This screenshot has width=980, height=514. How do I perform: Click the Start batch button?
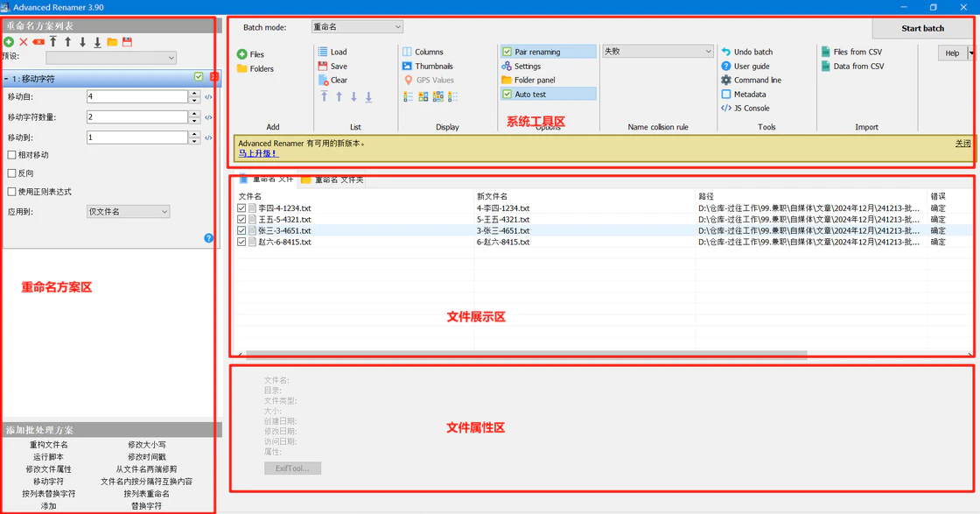(922, 28)
